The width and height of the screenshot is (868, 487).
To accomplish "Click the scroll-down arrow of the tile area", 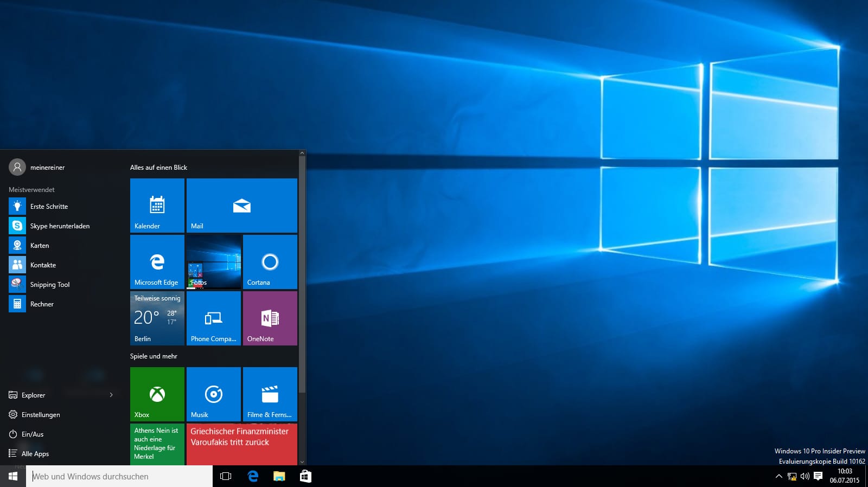I will coord(302,462).
